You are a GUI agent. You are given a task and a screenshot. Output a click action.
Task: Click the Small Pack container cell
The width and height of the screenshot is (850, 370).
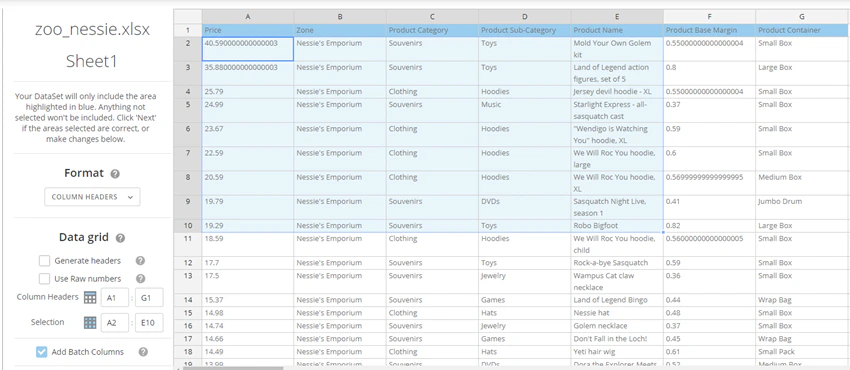802,352
